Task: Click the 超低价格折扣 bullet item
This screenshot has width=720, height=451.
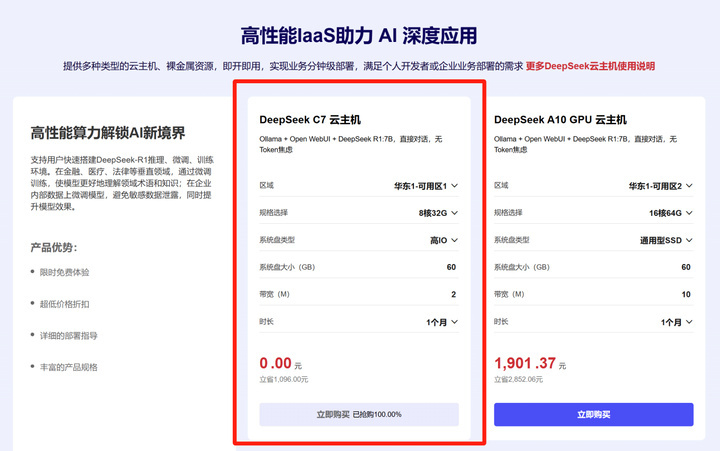Action: pyautogui.click(x=64, y=304)
